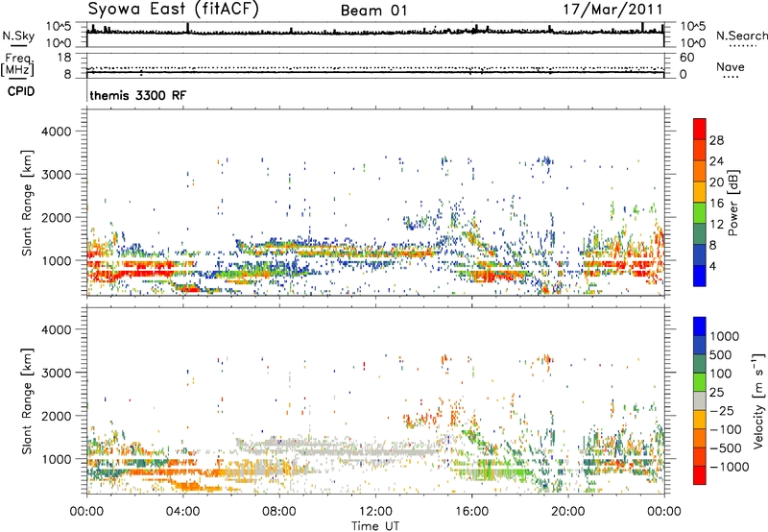Viewport: 768px width, 532px height.
Task: Click the date '17/Mar/2011'
Action: (612, 10)
